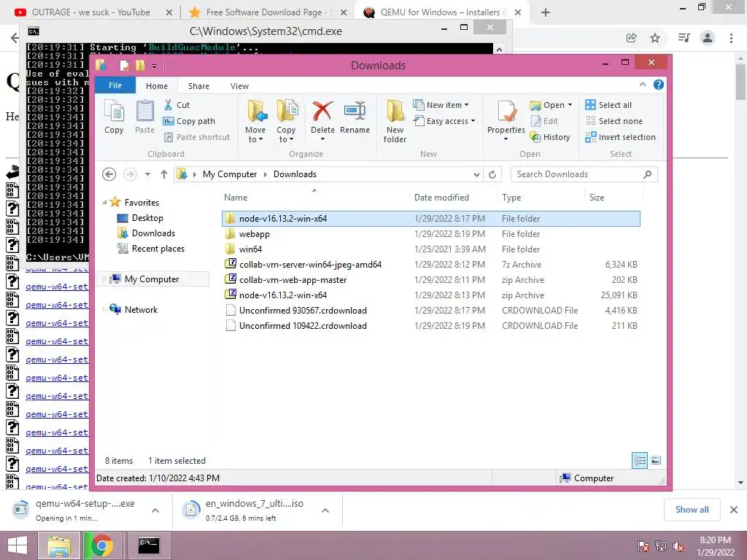Image resolution: width=747 pixels, height=560 pixels.
Task: Click the Paste clipboard icon
Action: [145, 117]
